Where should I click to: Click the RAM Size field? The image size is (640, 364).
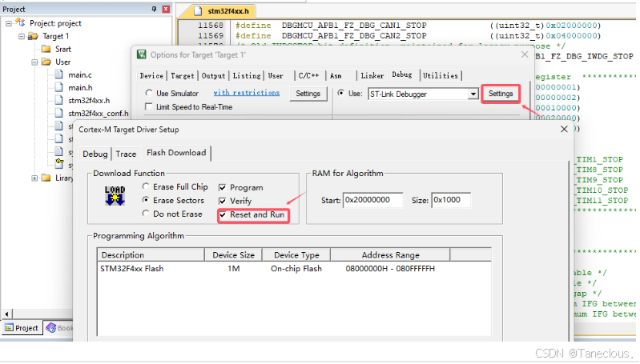click(x=451, y=200)
